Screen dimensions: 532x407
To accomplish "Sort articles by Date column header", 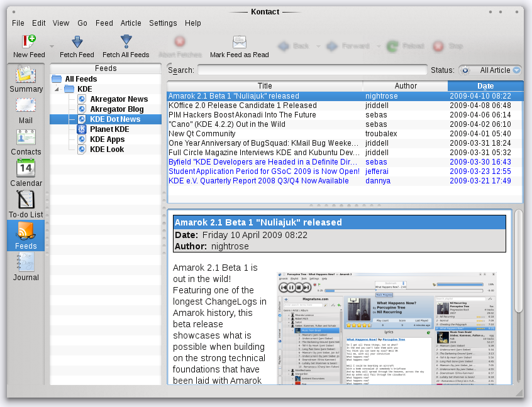I will 485,86.
